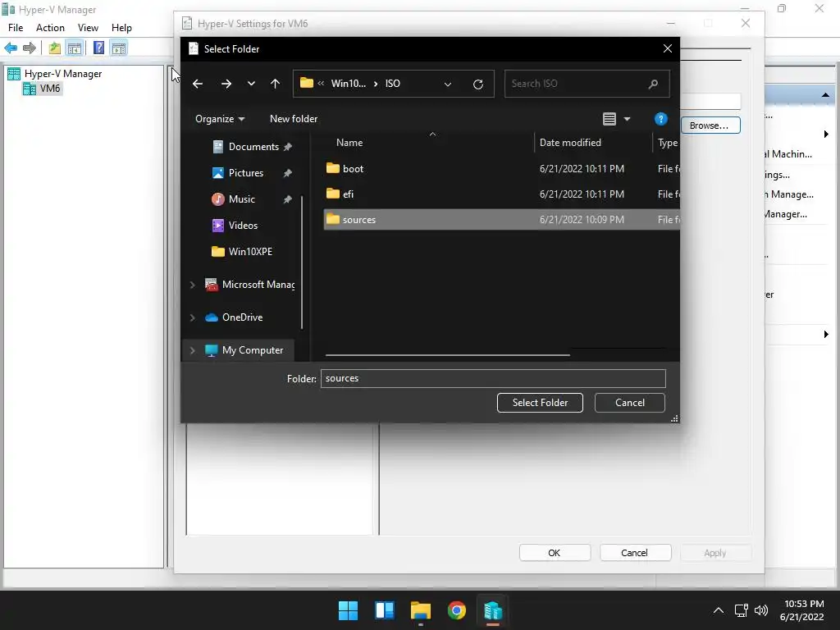Sort by the Name column
The image size is (840, 630).
[349, 143]
